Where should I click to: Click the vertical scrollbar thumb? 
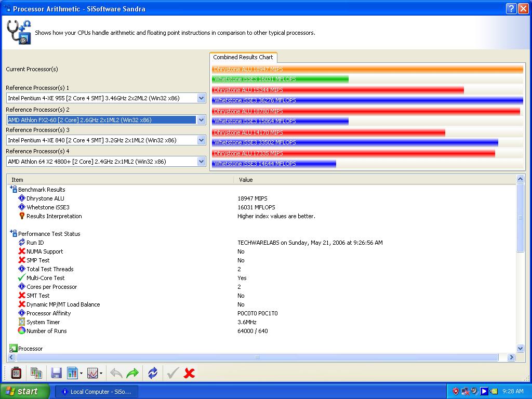click(520, 218)
